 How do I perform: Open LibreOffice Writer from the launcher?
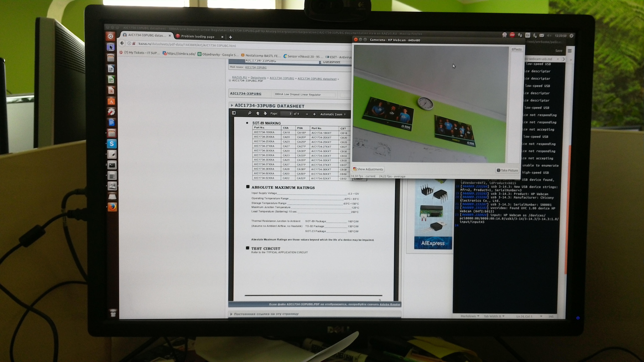tap(111, 69)
